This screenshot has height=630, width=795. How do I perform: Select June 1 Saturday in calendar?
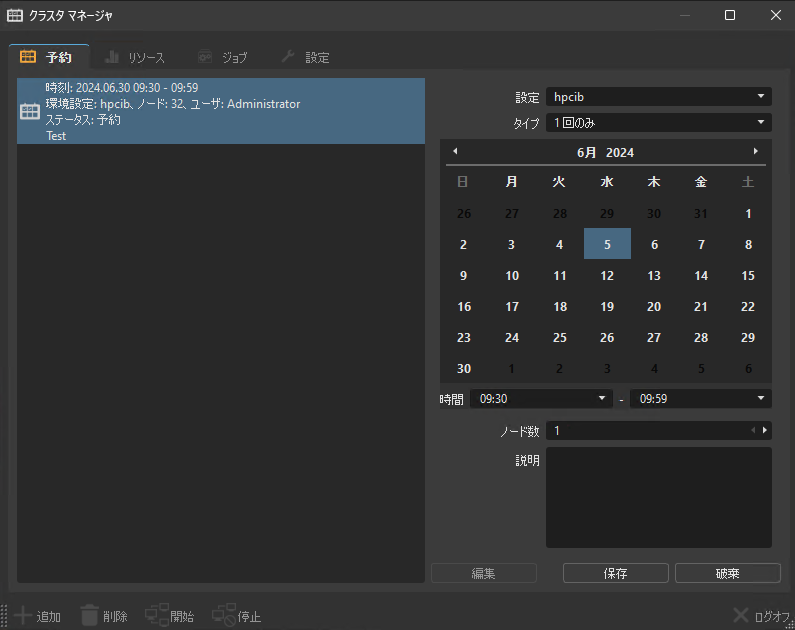[748, 213]
